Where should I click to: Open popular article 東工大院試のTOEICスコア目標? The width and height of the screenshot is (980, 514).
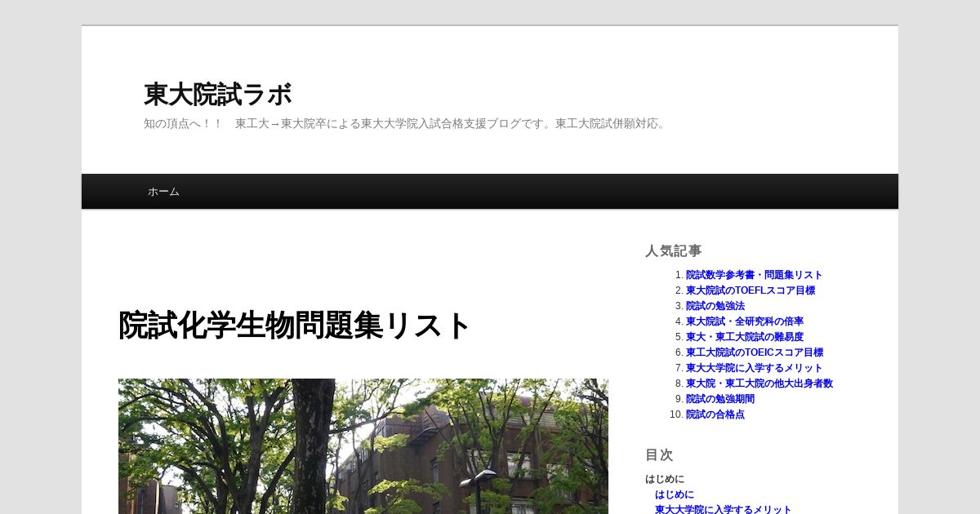click(754, 352)
